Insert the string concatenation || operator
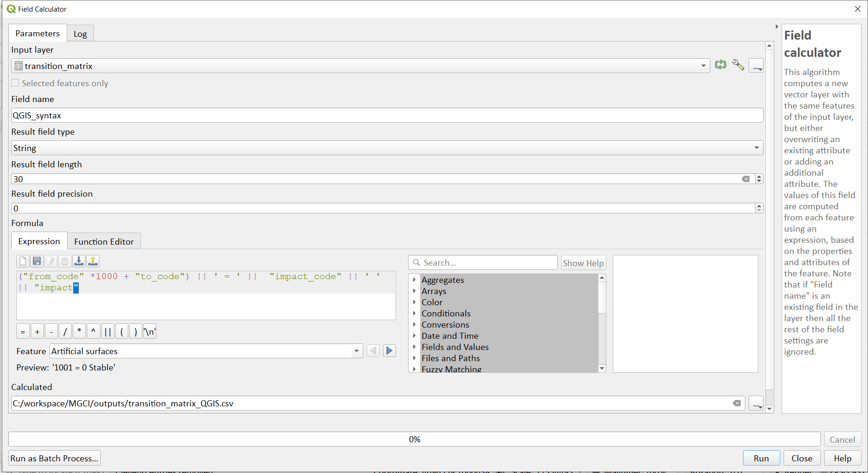Viewport: 868px width, 473px height. click(108, 332)
